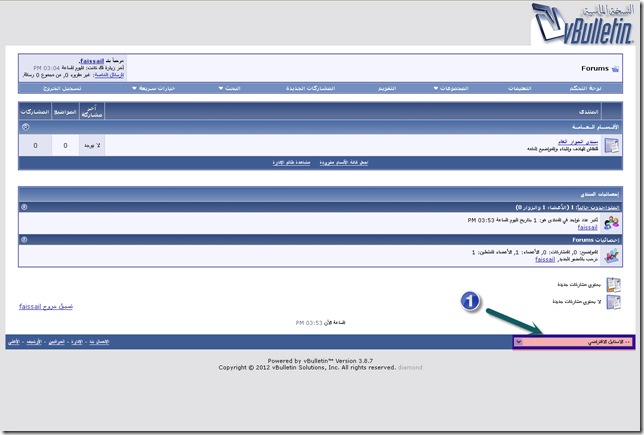The width and height of the screenshot is (644, 435).
Task: Open faissail link in online users list
Action: 587,227
